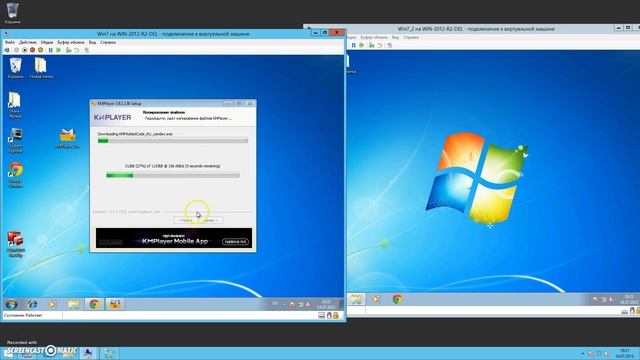Pause the Win7 virtual machine via toolbar
This screenshot has width=640, height=360.
[51, 50]
